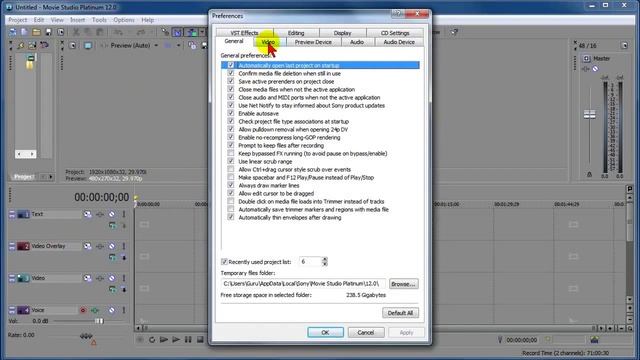Screen dimensions: 640x360
Task: Open Track Motion on Video Overlay track
Action: tap(87, 246)
